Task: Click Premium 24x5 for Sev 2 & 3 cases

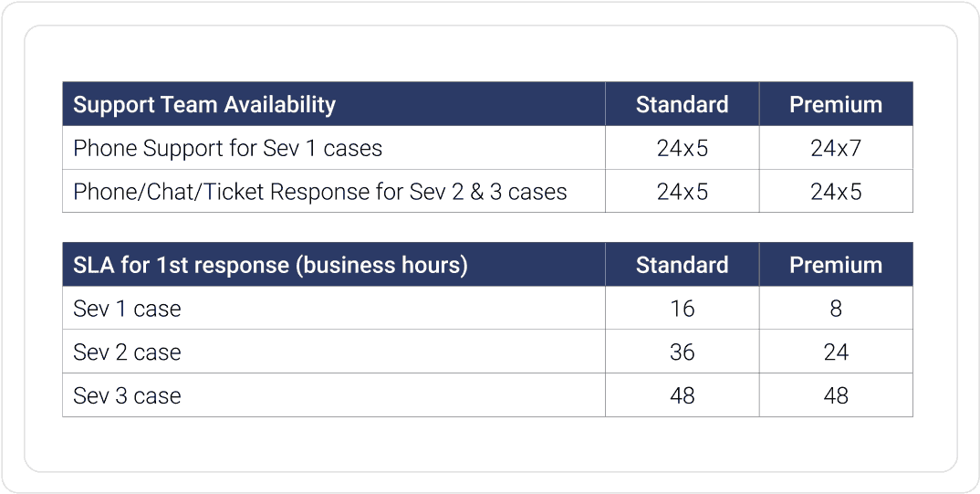Action: coord(836,192)
